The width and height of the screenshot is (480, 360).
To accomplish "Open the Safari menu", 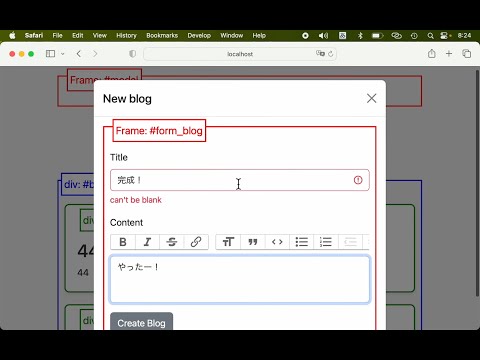I will tap(34, 36).
